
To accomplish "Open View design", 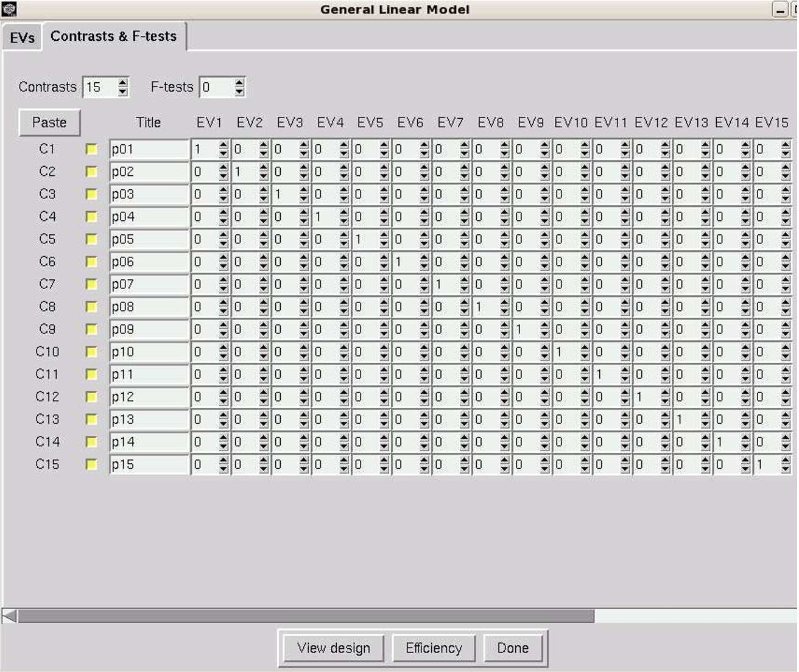I will pyautogui.click(x=334, y=648).
